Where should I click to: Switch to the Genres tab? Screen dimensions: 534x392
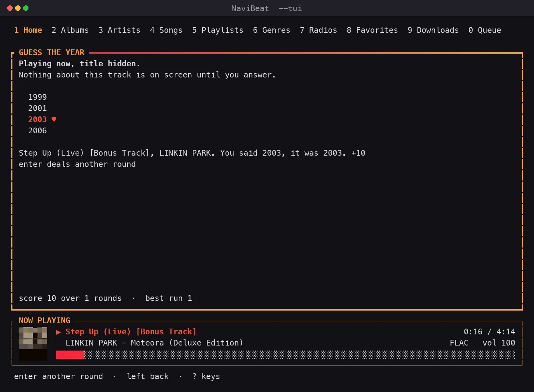pyautogui.click(x=271, y=30)
